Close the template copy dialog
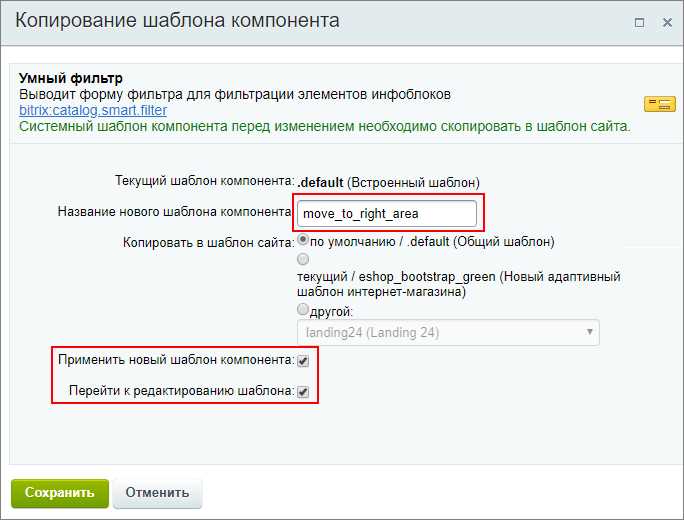 coord(667,22)
